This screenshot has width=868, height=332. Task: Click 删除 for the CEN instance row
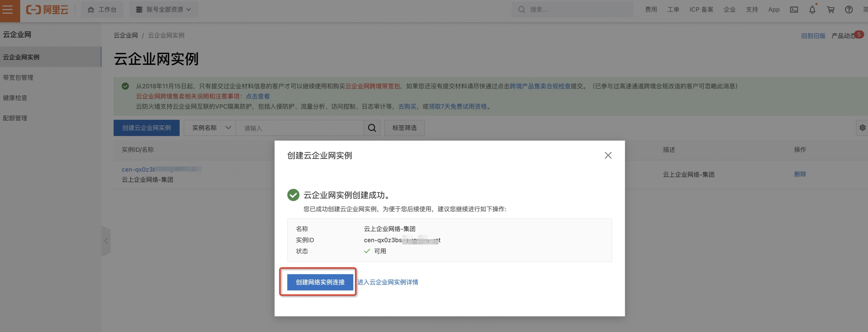(800, 174)
